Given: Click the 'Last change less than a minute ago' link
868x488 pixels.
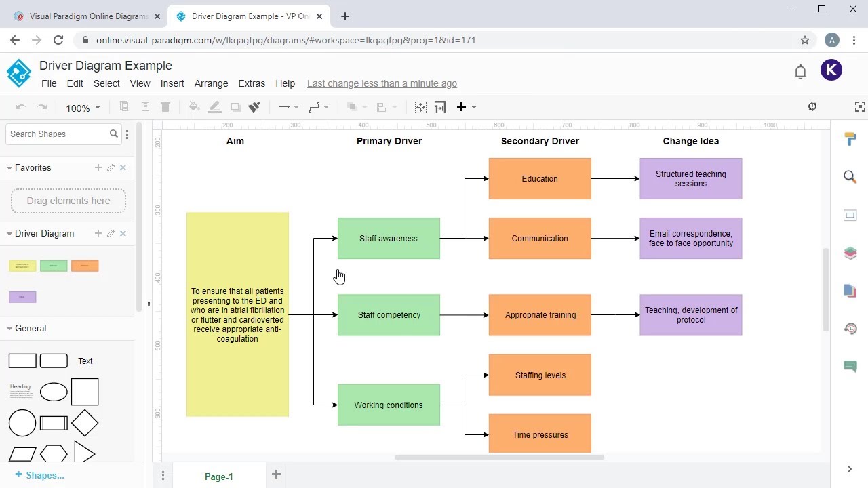Looking at the screenshot, I should 382,83.
